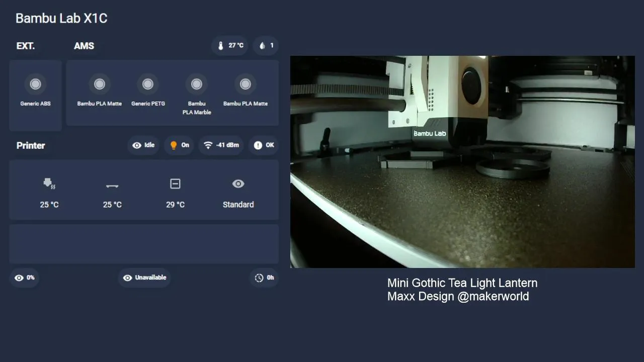The height and width of the screenshot is (362, 644).
Task: Open the Wi-Fi signal -41 dBm chip
Action: pos(221,145)
